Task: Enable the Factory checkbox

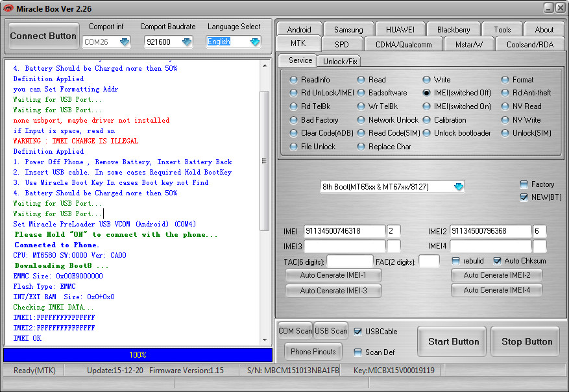Action: pos(524,184)
